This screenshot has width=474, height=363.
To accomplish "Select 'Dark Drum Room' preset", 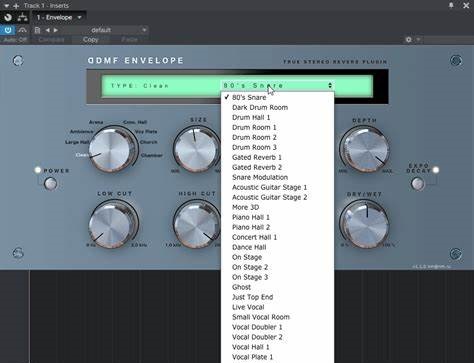I will (x=277, y=108).
